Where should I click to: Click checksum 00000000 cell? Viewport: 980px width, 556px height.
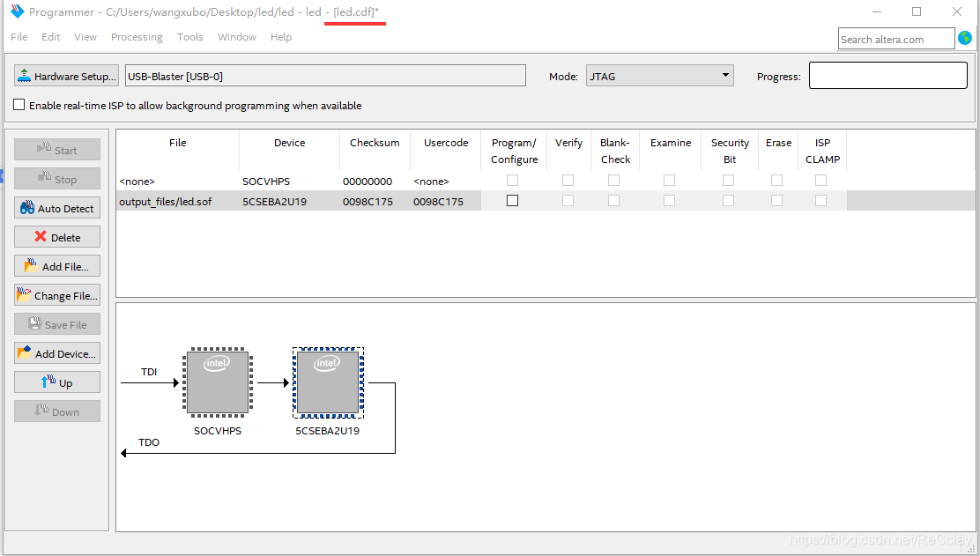click(x=375, y=182)
